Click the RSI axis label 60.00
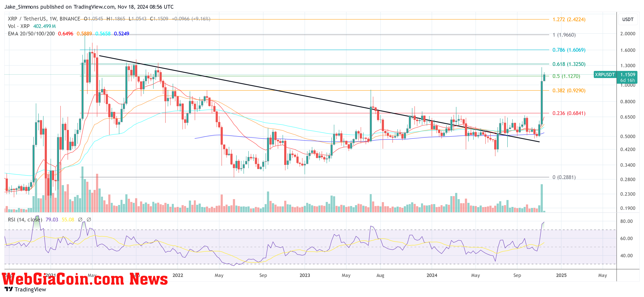644x297 pixels. point(626,238)
